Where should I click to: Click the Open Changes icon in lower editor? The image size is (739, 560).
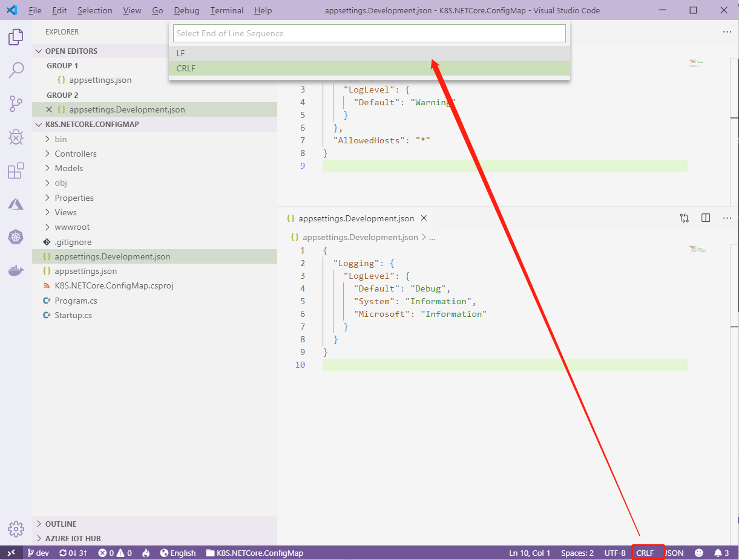(x=684, y=218)
